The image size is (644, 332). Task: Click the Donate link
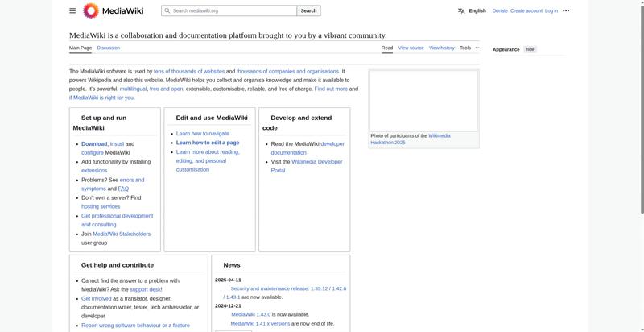coord(500,11)
